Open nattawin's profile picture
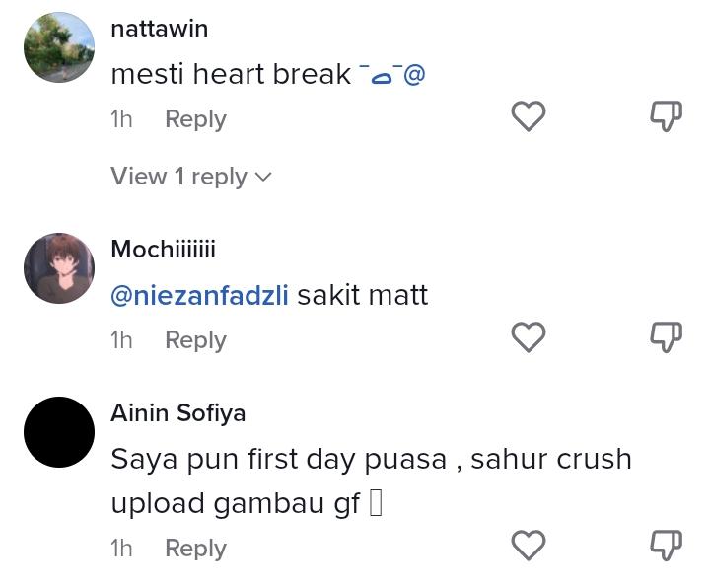 [59, 47]
